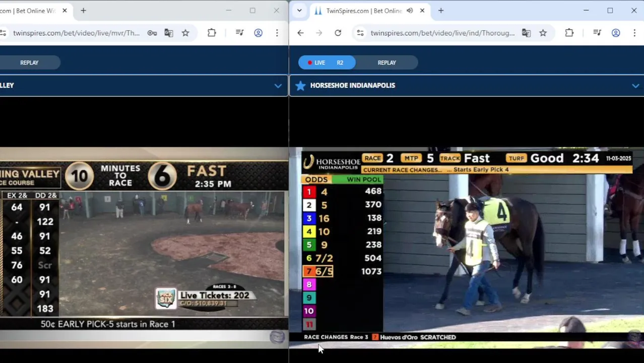Screen dimensions: 644x363
Task: Open extensions in the right window
Action: click(x=569, y=33)
